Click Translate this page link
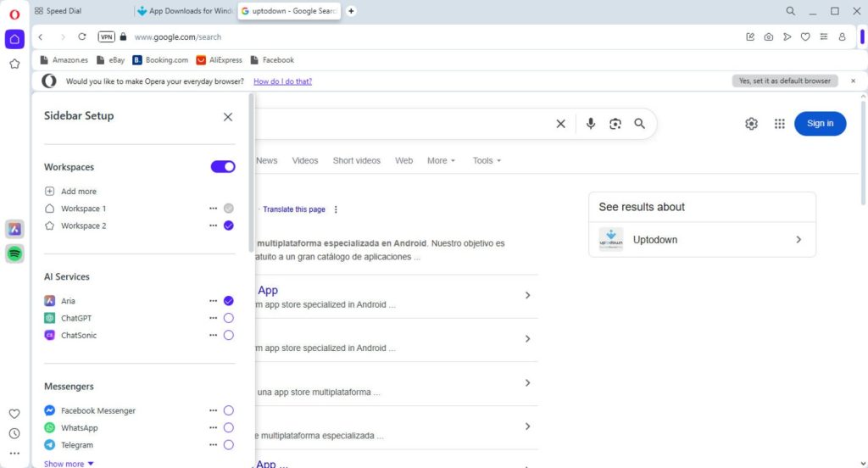Image resolution: width=868 pixels, height=468 pixels. 294,209
